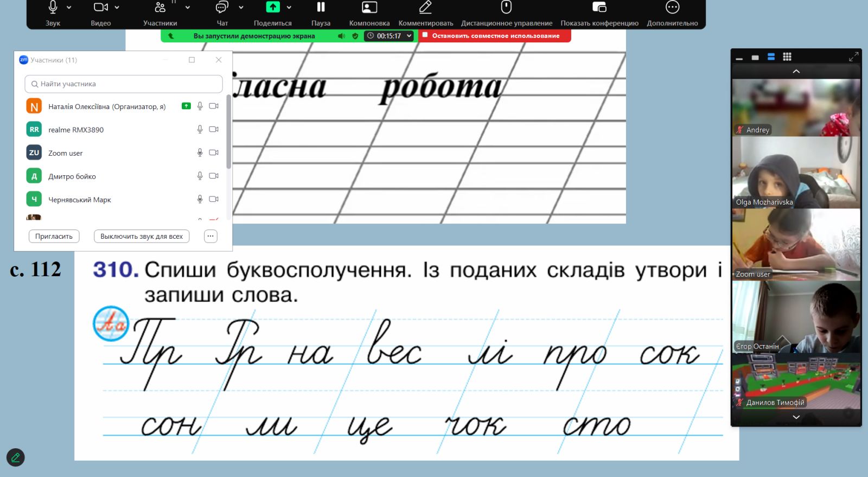Click the Показать конференцию icon

click(599, 8)
